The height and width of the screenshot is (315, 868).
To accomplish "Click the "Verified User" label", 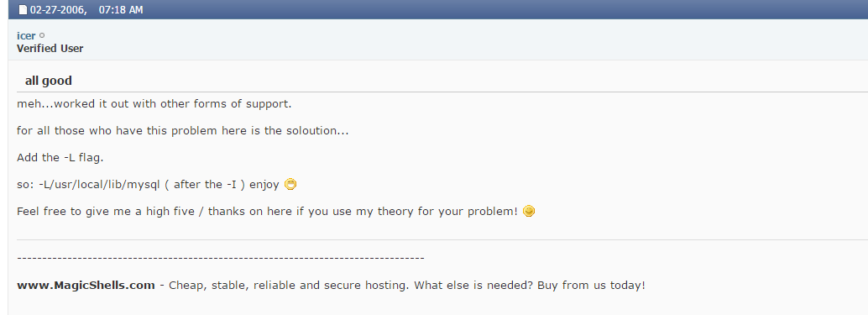I will [x=50, y=49].
